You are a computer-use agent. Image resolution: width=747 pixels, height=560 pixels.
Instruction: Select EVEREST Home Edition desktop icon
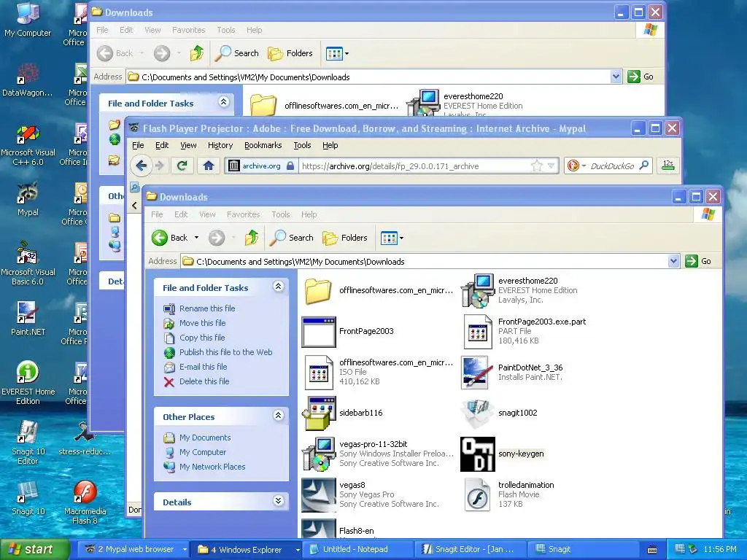28,383
